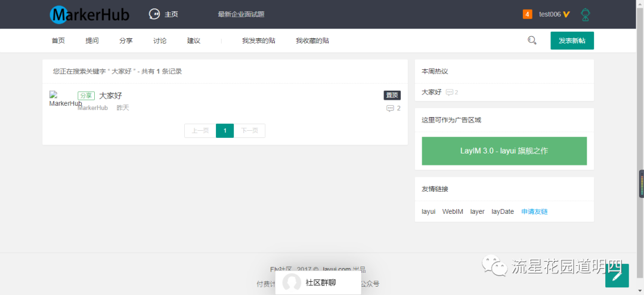Click comment icon in 本周热议 entry
Viewport: 644px width, 295px height.
tap(450, 92)
